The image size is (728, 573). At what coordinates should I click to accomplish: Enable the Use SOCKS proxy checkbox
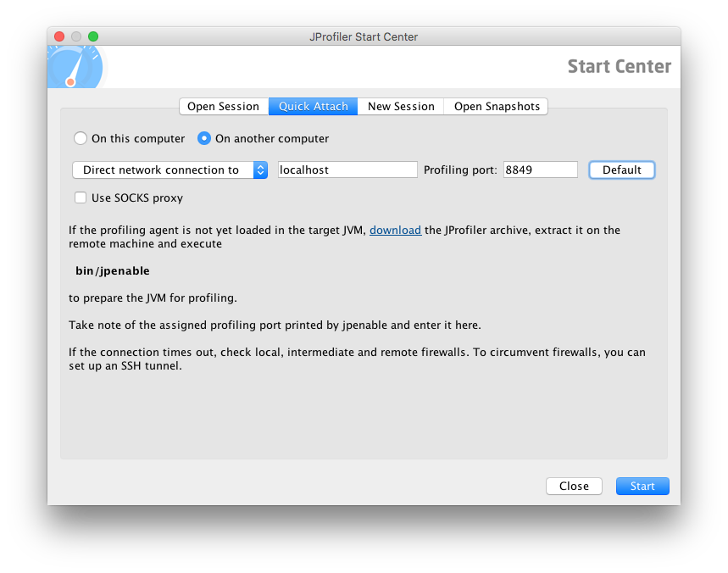click(81, 197)
